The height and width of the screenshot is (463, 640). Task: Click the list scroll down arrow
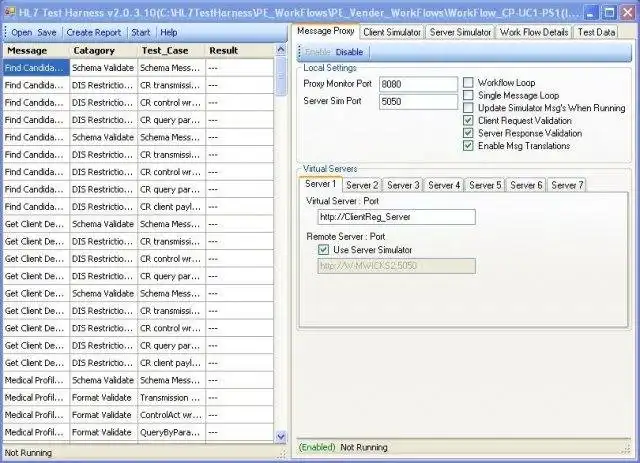(x=281, y=437)
